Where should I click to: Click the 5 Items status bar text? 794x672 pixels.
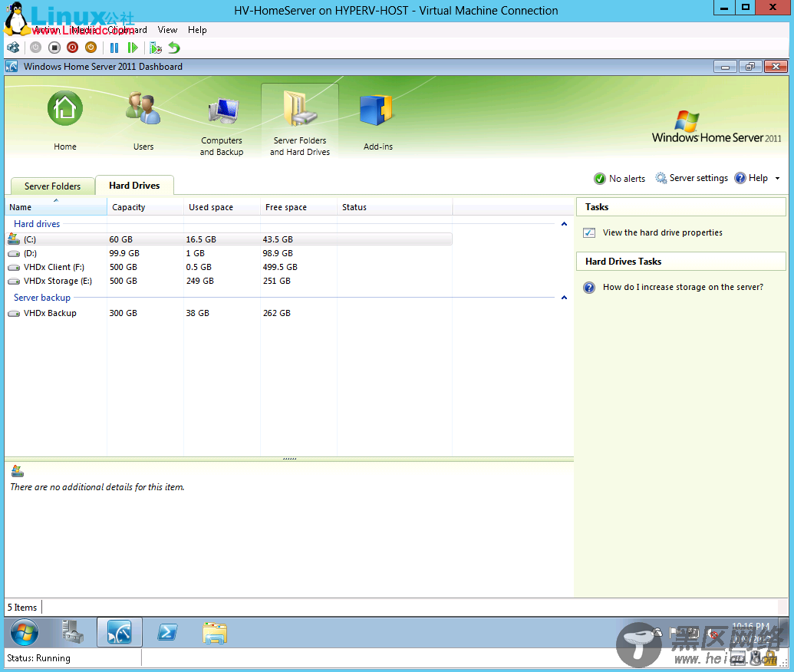pyautogui.click(x=22, y=608)
